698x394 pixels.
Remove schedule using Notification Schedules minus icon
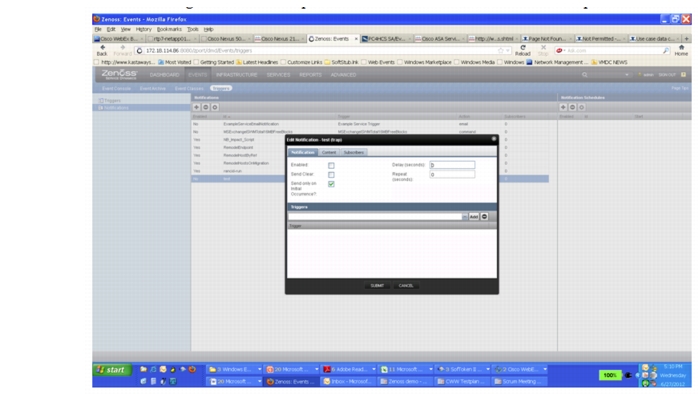(572, 107)
